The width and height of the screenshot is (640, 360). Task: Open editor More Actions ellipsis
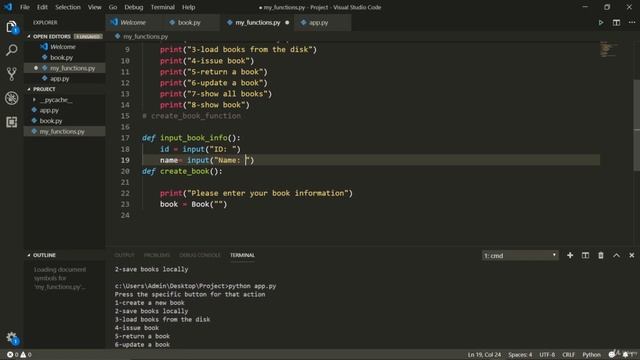pyautogui.click(x=631, y=22)
